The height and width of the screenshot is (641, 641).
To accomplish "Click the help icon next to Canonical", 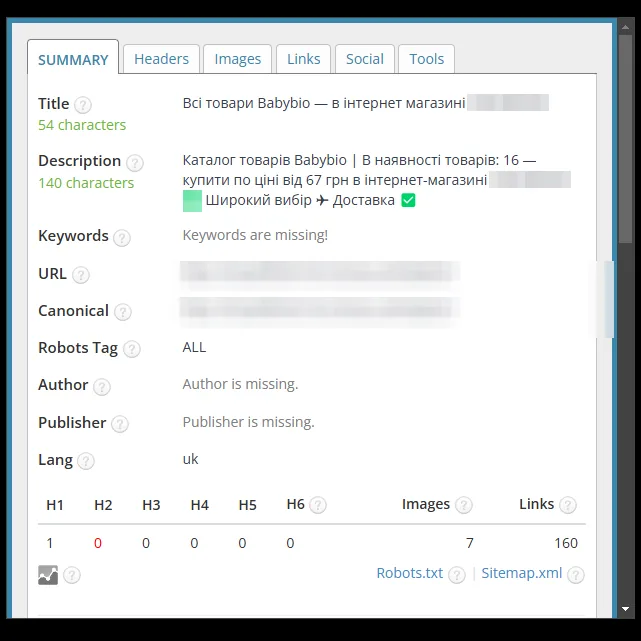I will 123,312.
